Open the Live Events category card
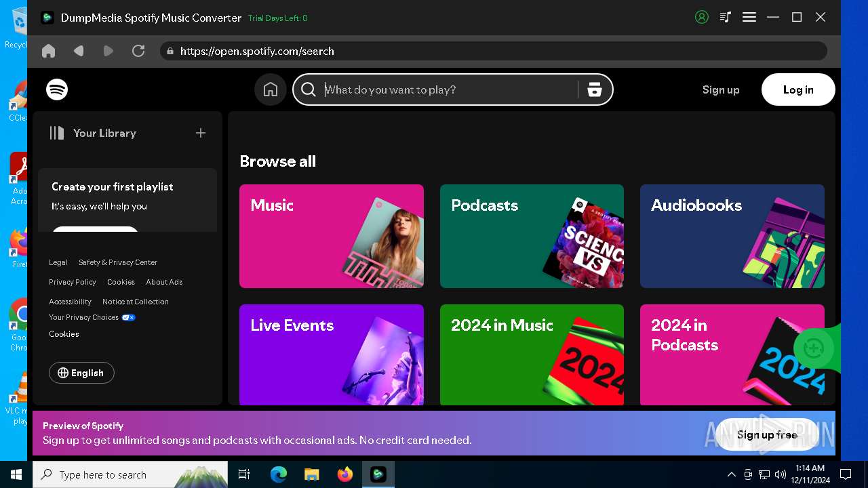The height and width of the screenshot is (488, 868). (332, 354)
